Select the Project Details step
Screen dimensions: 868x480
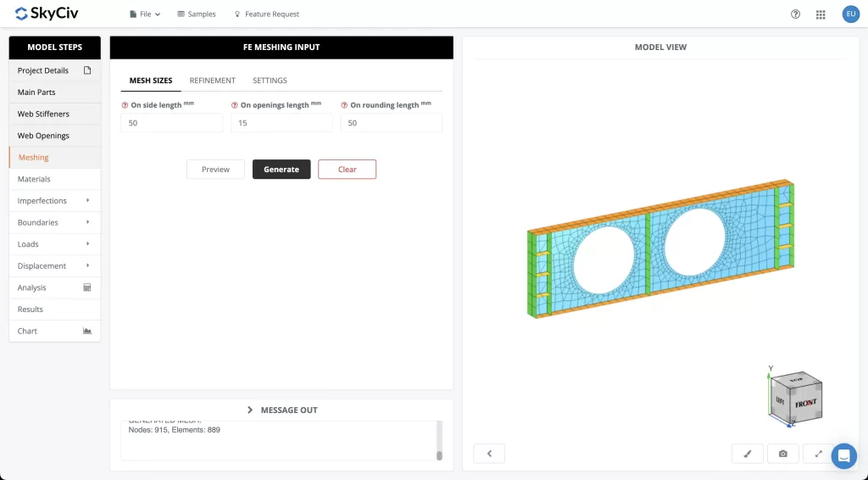tap(55, 70)
